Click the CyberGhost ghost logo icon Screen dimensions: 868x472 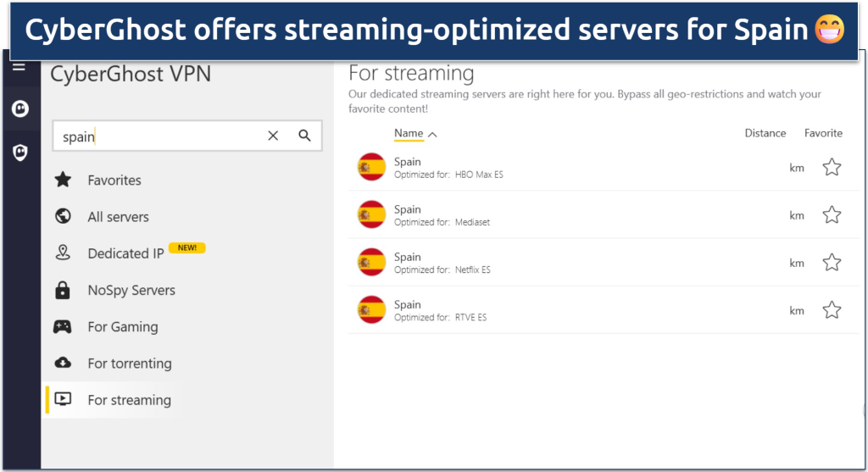pyautogui.click(x=19, y=108)
